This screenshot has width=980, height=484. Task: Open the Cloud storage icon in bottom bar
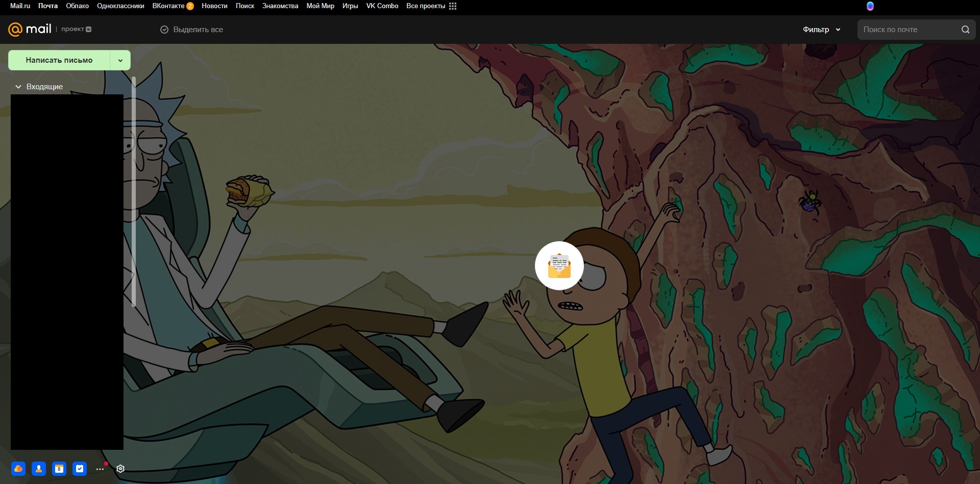coord(18,469)
